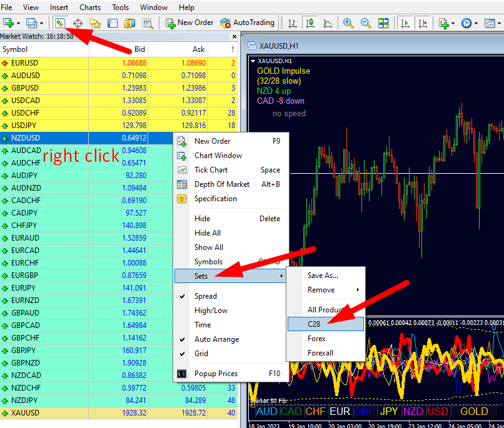Toggle the Market Watch toolbar icon
The width and height of the screenshot is (504, 428).
pos(60,22)
